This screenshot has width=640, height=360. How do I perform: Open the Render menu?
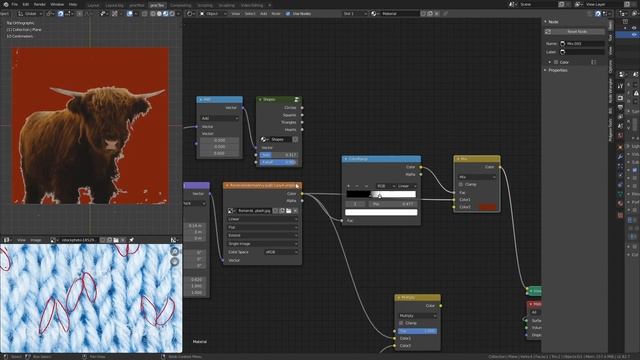click(x=40, y=4)
